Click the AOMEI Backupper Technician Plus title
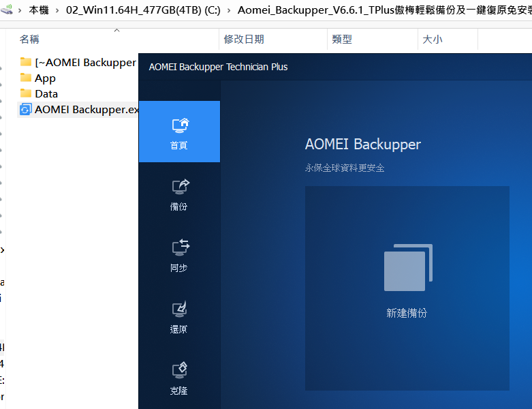The width and height of the screenshot is (532, 409). 218,67
